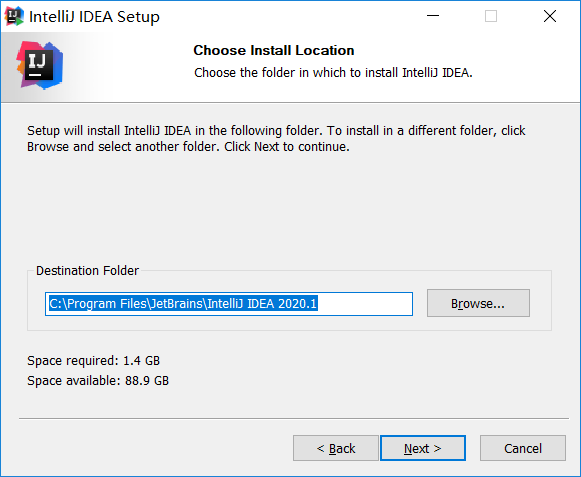Go to the next step with Next >
This screenshot has height=477, width=581.
coord(423,448)
